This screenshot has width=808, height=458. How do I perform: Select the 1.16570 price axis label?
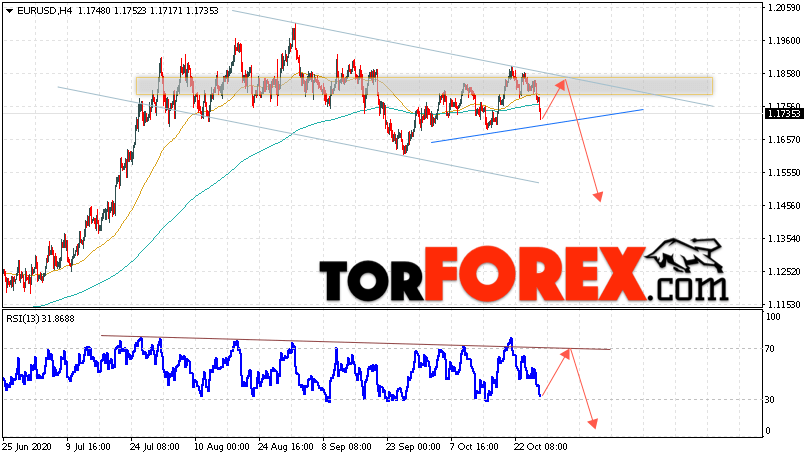(x=784, y=140)
